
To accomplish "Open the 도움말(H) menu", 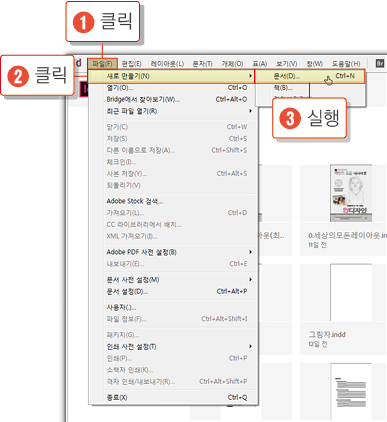I will (346, 63).
